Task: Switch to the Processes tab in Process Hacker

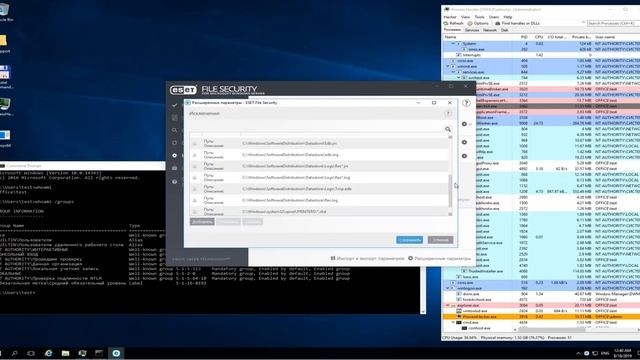Action: tap(452, 30)
